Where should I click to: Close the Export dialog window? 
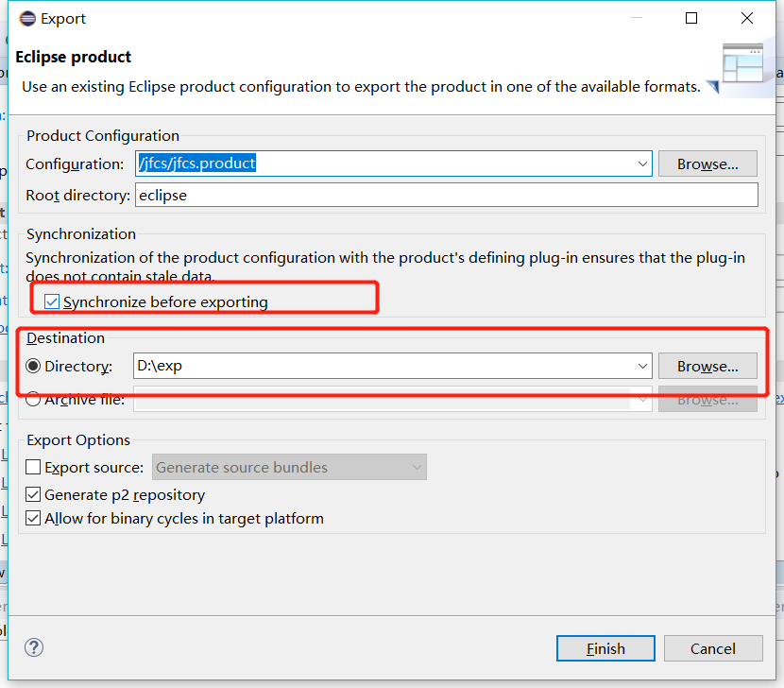tap(747, 19)
